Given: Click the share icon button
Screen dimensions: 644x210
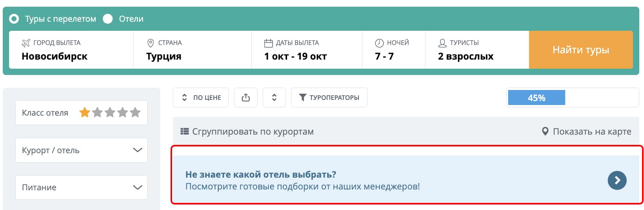Looking at the screenshot, I should point(246,97).
